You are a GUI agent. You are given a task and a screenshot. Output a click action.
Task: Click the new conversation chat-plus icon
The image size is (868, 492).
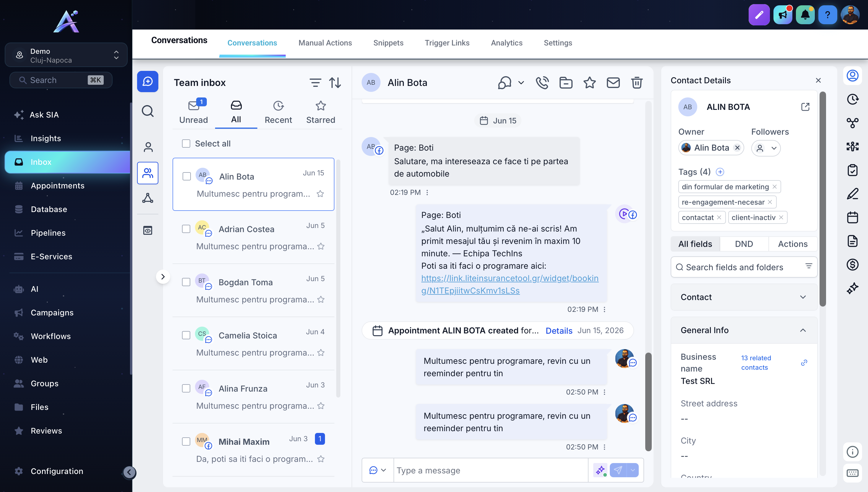(x=148, y=81)
